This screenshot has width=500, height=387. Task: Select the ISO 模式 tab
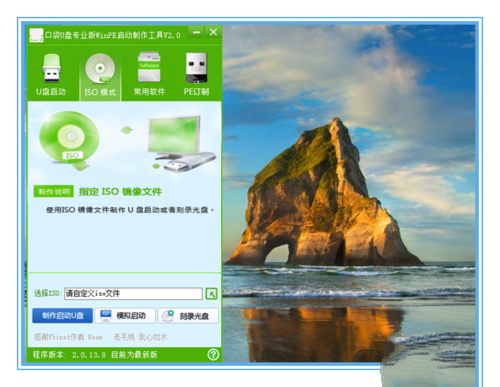[x=100, y=75]
